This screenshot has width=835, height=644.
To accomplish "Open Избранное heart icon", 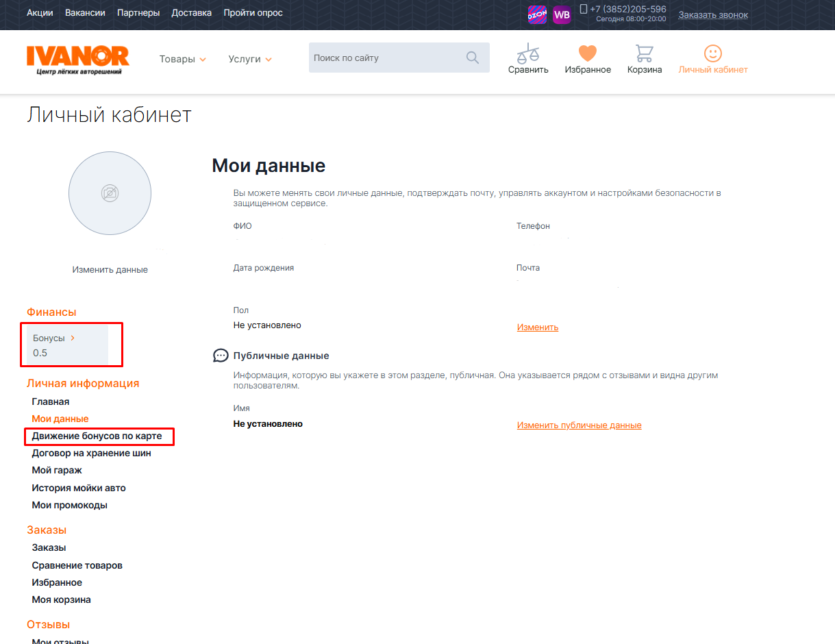I will [x=587, y=53].
